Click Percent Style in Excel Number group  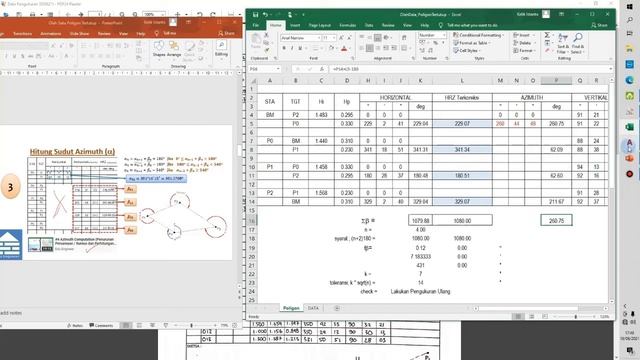(436, 43)
